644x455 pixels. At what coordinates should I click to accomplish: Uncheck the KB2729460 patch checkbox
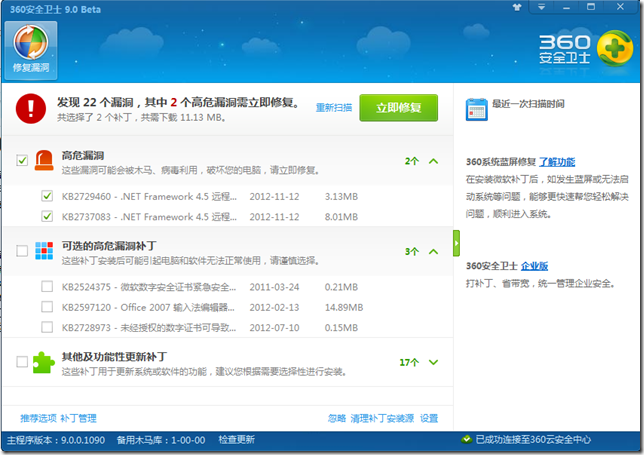(x=47, y=196)
